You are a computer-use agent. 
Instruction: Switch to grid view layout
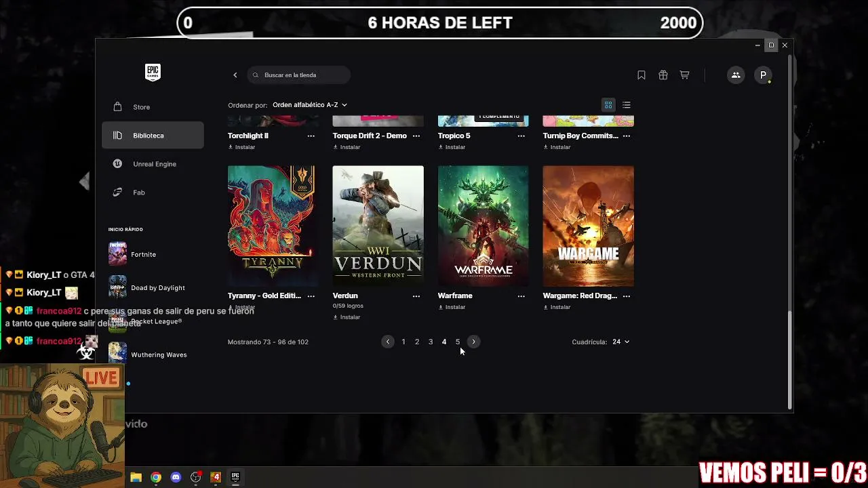608,105
